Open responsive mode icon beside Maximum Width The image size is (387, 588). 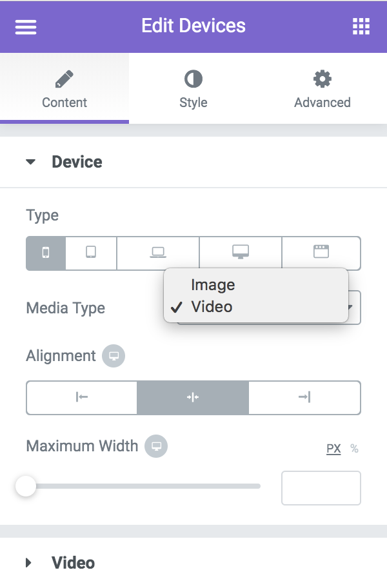click(x=156, y=446)
